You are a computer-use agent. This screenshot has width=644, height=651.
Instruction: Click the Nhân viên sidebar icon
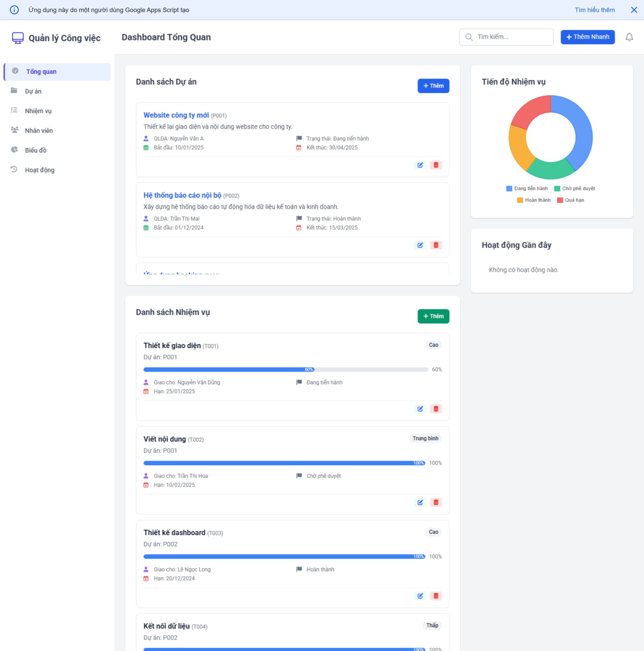[14, 130]
